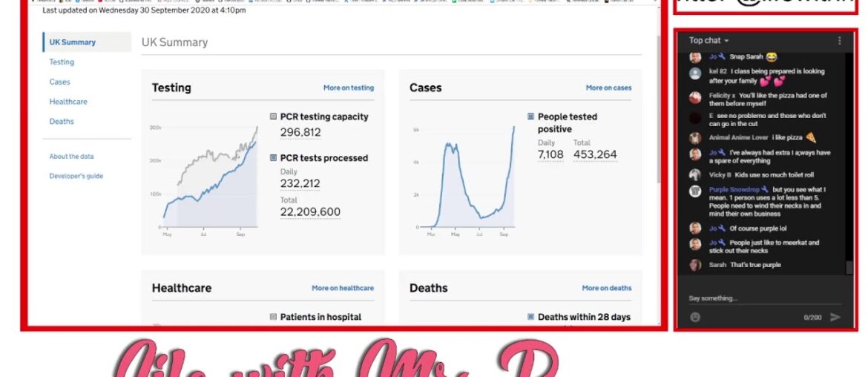Open the emoji picker in chat
This screenshot has width=868, height=377.
tap(695, 317)
